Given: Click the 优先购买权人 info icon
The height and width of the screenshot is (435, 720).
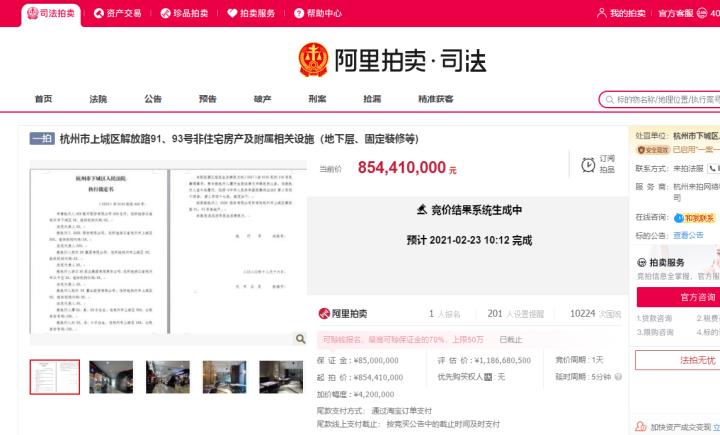Looking at the screenshot, I should [488, 377].
